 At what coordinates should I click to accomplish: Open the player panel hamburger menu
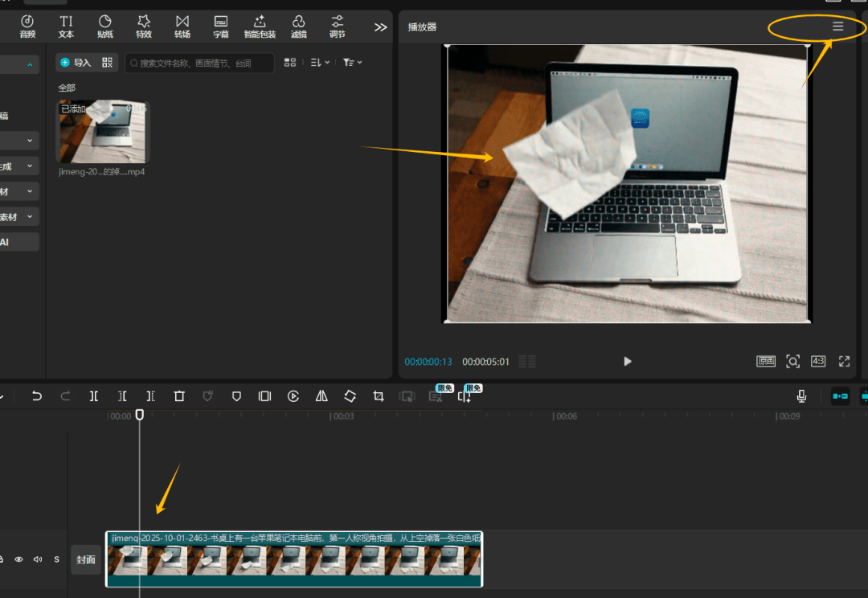pos(838,27)
